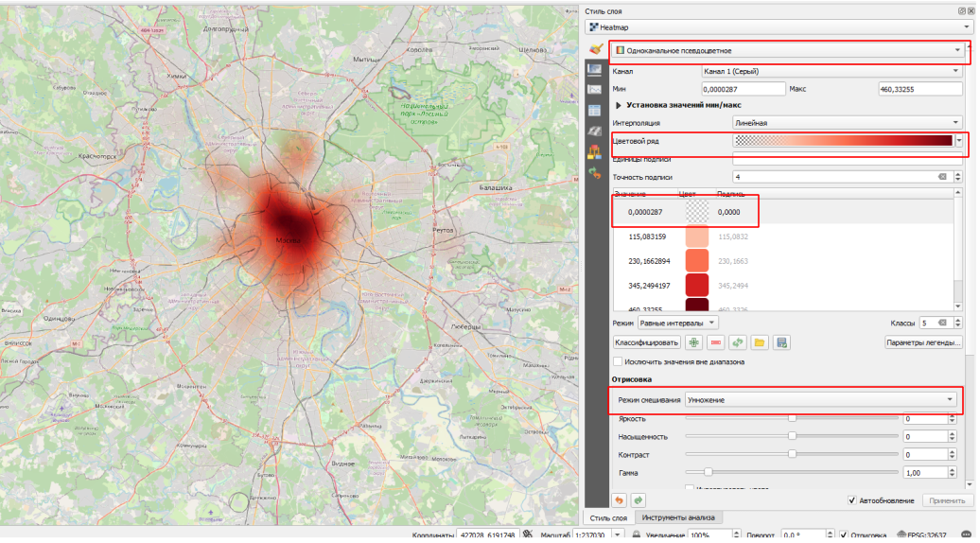Click transparent swatch for value 0,0000287
The width and height of the screenshot is (980, 543).
pos(697,212)
